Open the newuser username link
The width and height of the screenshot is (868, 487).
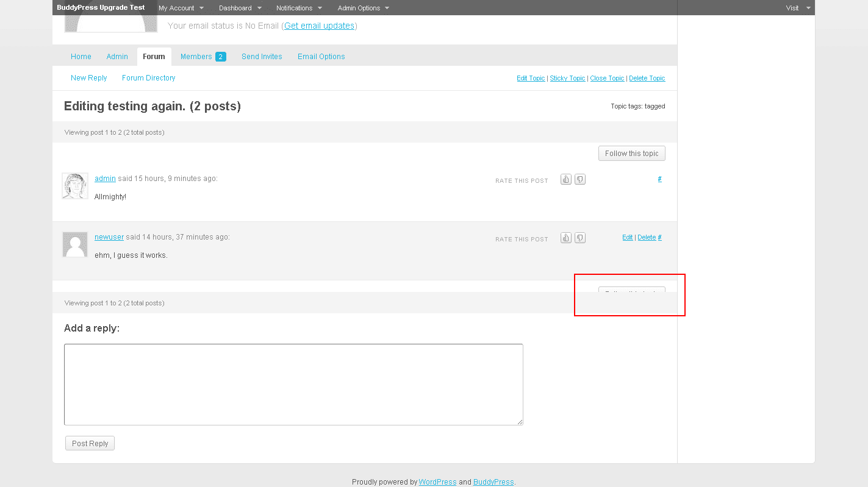tap(109, 237)
